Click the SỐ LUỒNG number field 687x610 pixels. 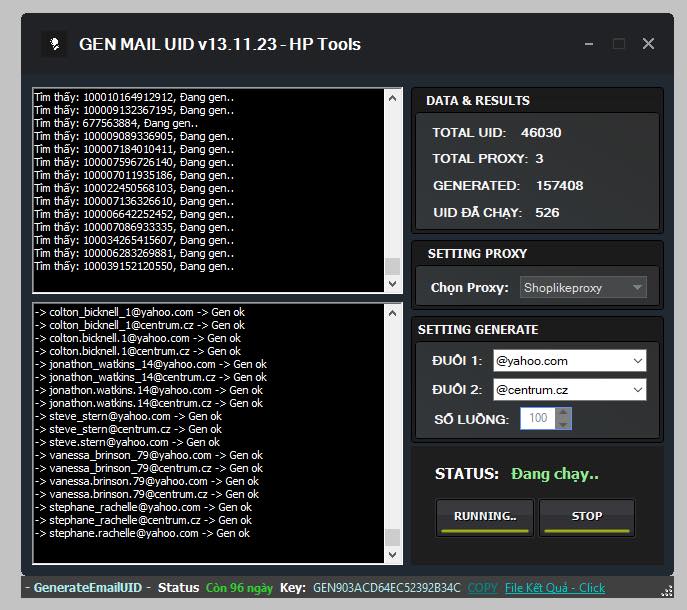(x=537, y=418)
